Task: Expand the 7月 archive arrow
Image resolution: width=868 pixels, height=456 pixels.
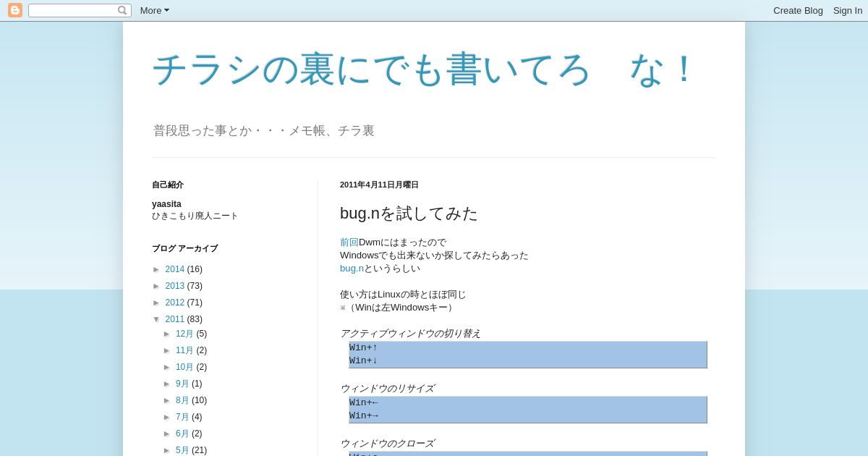Action: pyautogui.click(x=167, y=417)
